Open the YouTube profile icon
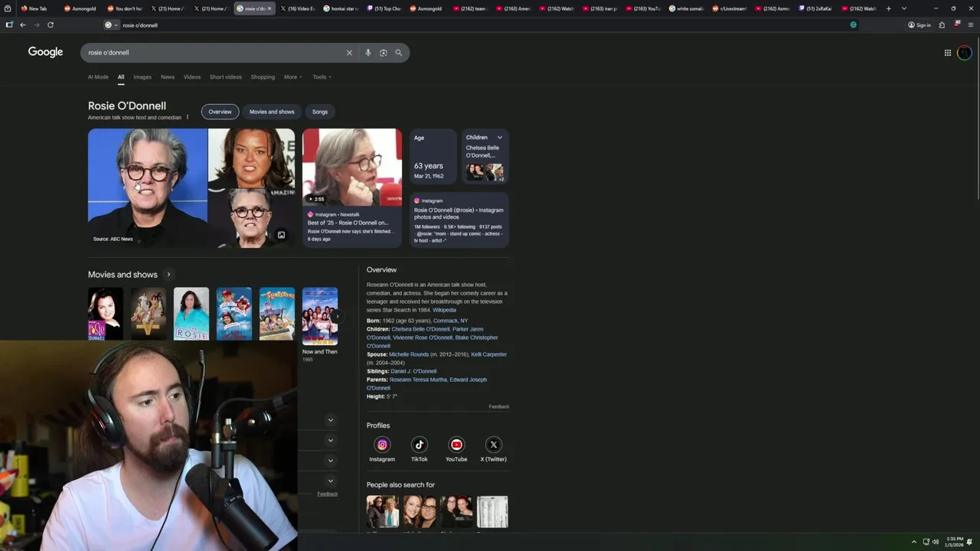Image resolution: width=980 pixels, height=551 pixels. [456, 445]
